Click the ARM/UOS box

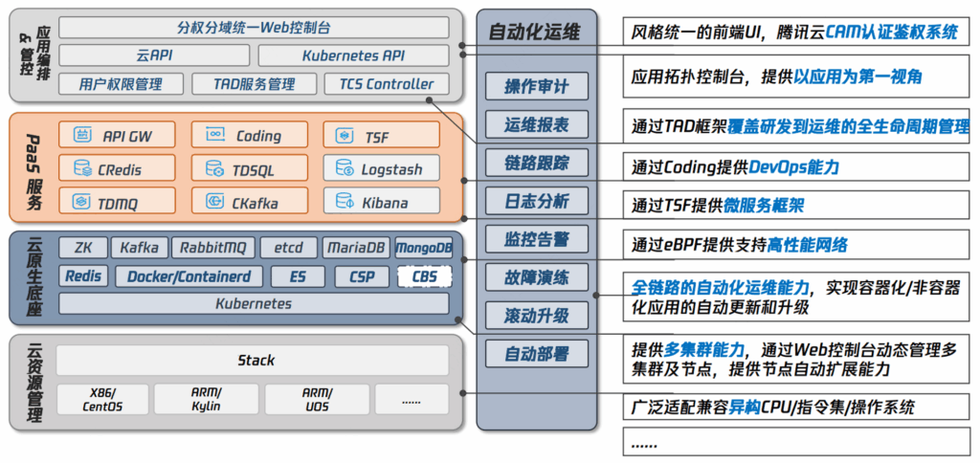point(317,399)
